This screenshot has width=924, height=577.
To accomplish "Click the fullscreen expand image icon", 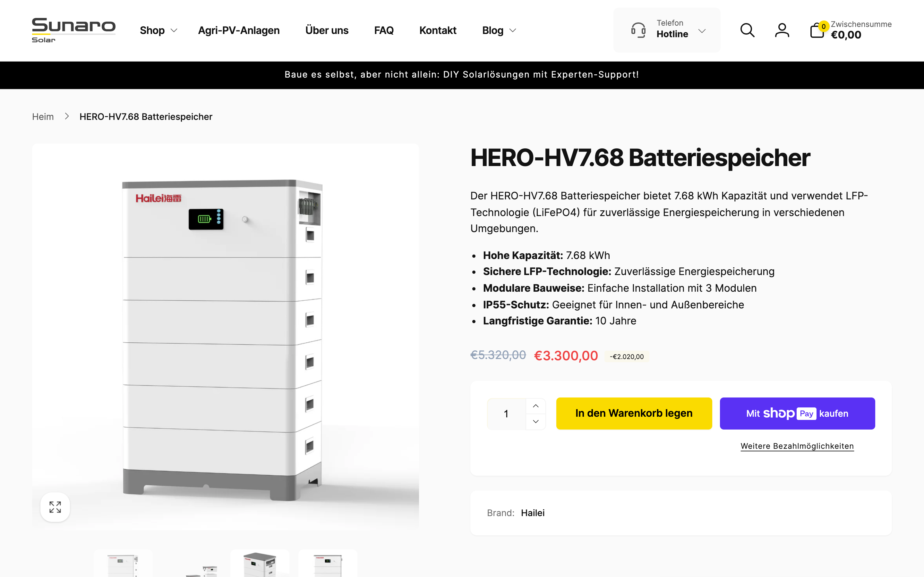I will point(55,507).
